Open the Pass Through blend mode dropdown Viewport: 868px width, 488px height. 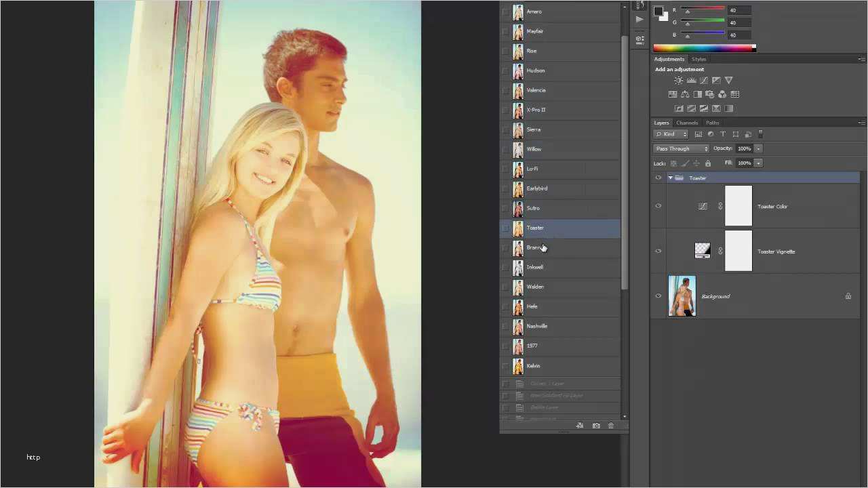[x=680, y=148]
